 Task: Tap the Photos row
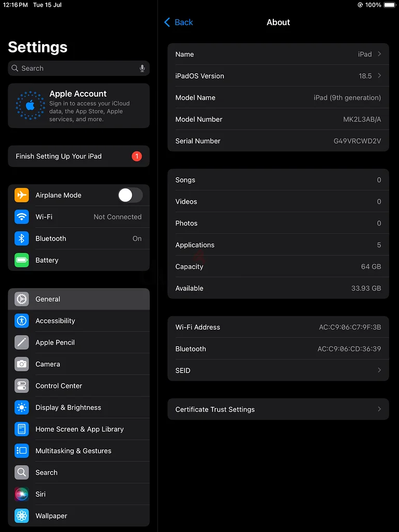[278, 223]
